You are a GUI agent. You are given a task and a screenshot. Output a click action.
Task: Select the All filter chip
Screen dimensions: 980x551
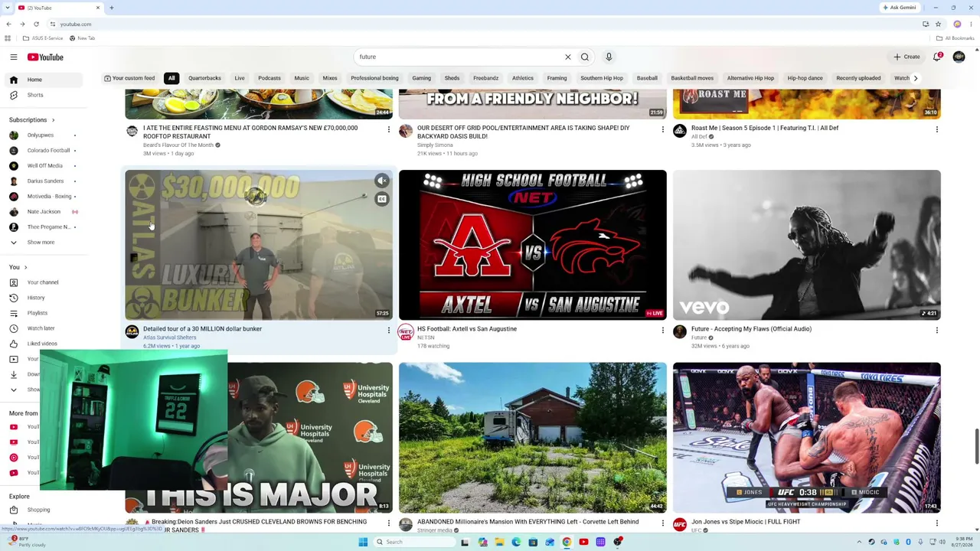pos(171,78)
